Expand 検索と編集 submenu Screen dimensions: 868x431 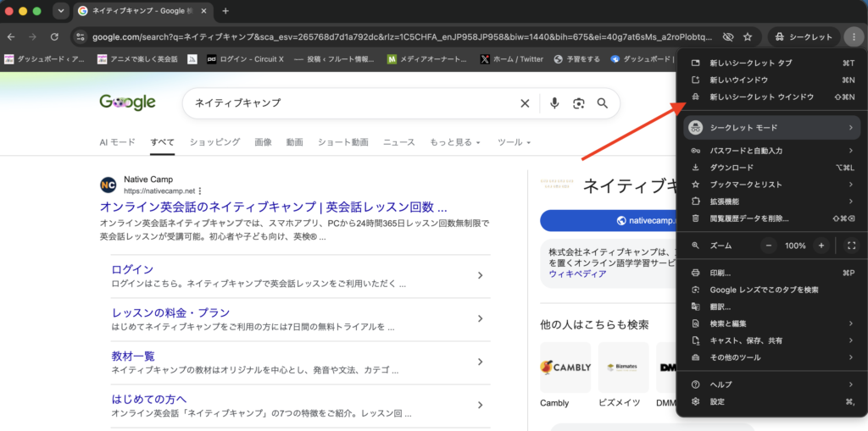772,323
